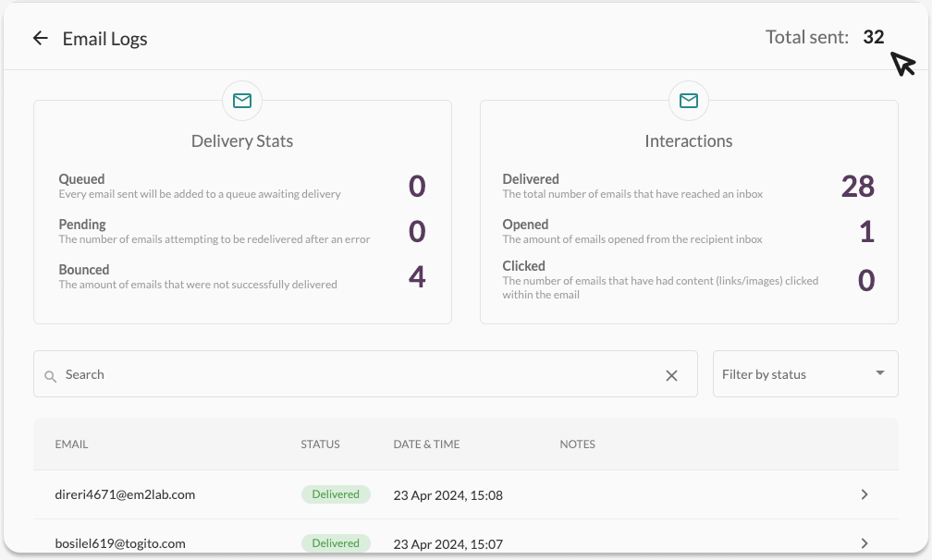Screen dimensions: 932x560
Task: Sort by the DATE & TIME column header
Action: pyautogui.click(x=426, y=444)
